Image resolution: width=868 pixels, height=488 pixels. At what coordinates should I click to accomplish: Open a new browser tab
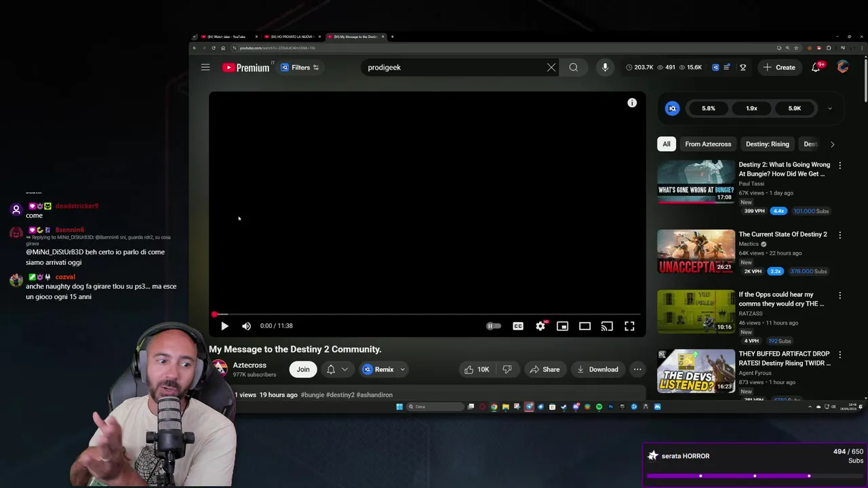pyautogui.click(x=392, y=37)
